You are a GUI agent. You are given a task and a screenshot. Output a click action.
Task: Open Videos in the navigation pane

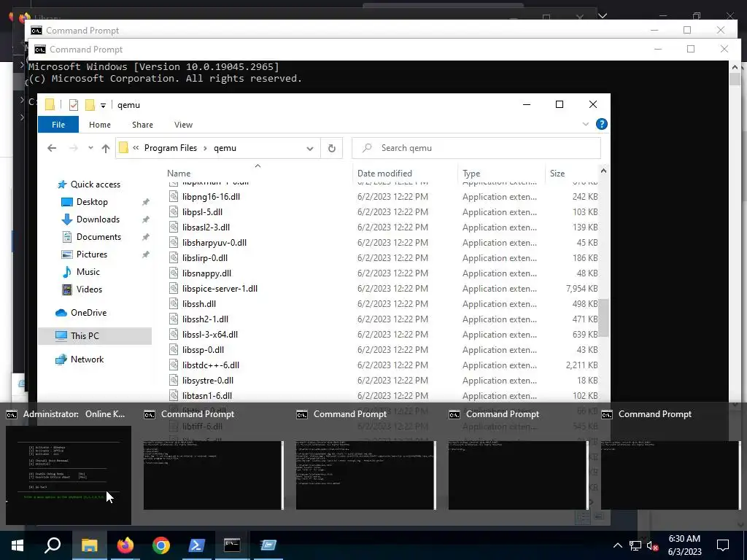[88, 289]
